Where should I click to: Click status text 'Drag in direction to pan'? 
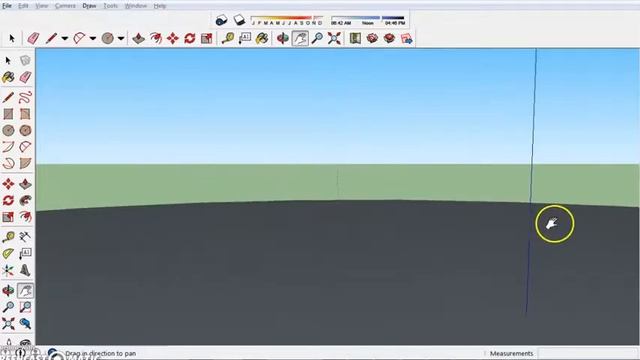[100, 353]
